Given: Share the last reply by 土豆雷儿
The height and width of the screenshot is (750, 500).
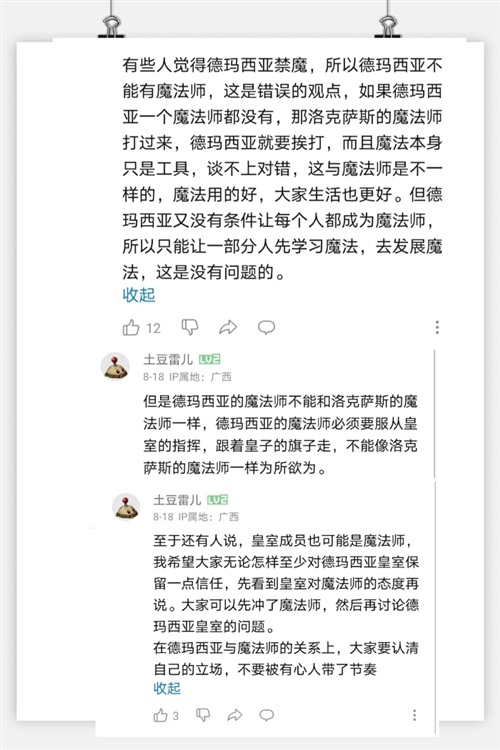Looking at the screenshot, I should tap(234, 716).
